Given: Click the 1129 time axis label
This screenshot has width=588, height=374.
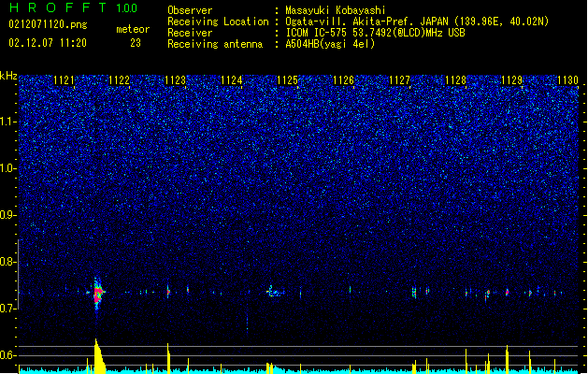Looking at the screenshot, I should (x=511, y=80).
